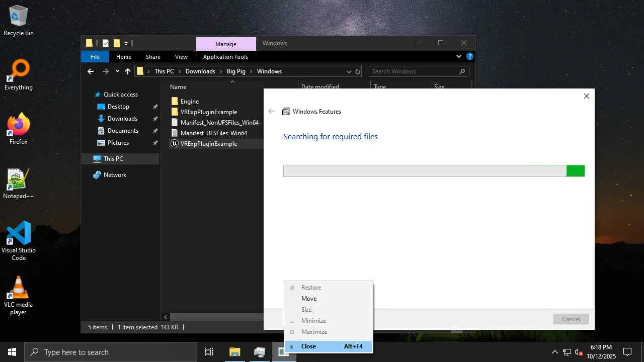Choose Close from the window system menu

click(x=329, y=346)
